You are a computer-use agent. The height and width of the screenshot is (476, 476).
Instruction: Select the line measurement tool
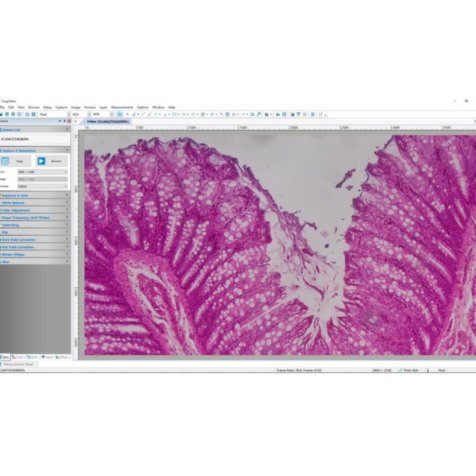[143, 114]
